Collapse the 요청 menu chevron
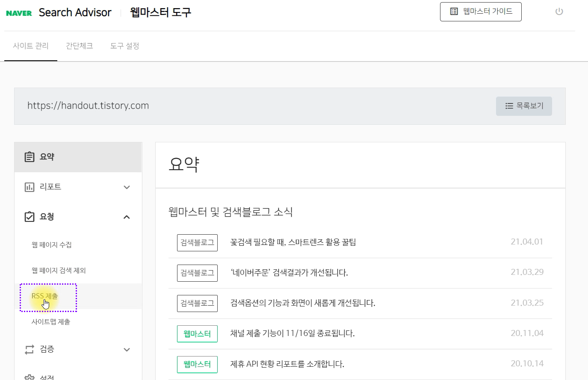 (127, 217)
